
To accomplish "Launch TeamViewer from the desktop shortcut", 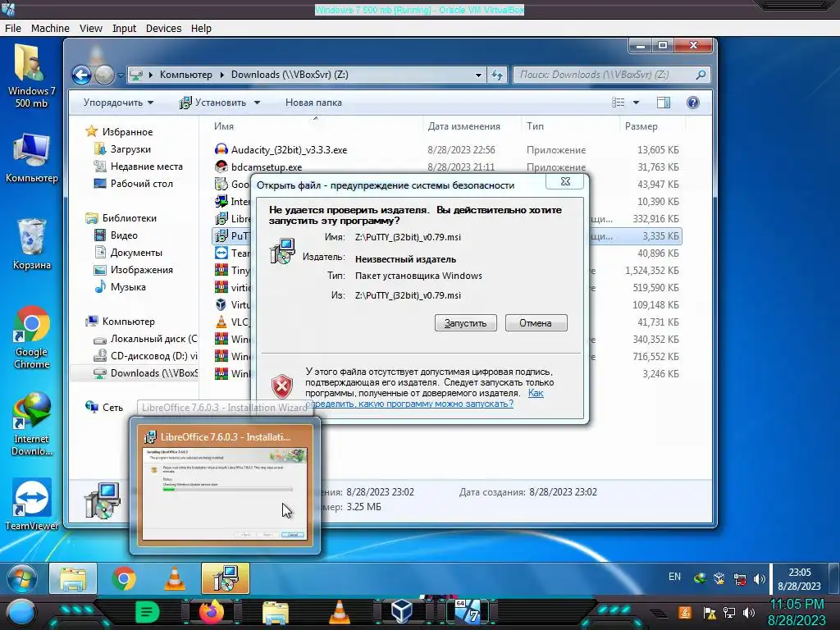I will (x=31, y=504).
